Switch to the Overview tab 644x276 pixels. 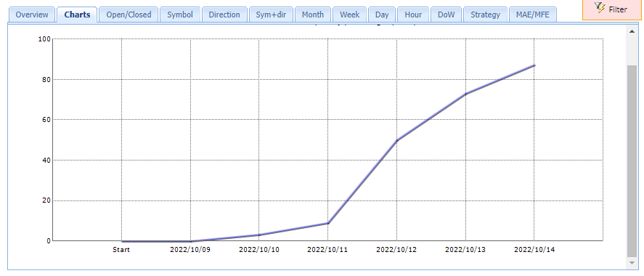coord(32,15)
